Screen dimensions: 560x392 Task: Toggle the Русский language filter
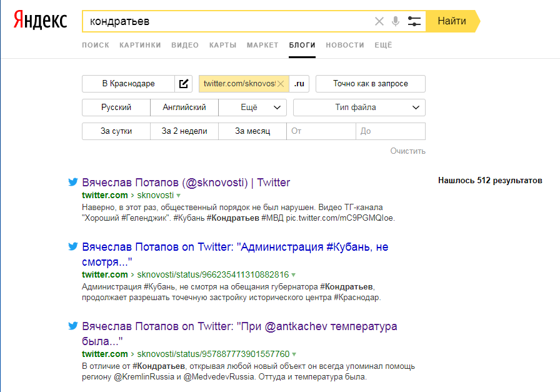click(116, 108)
